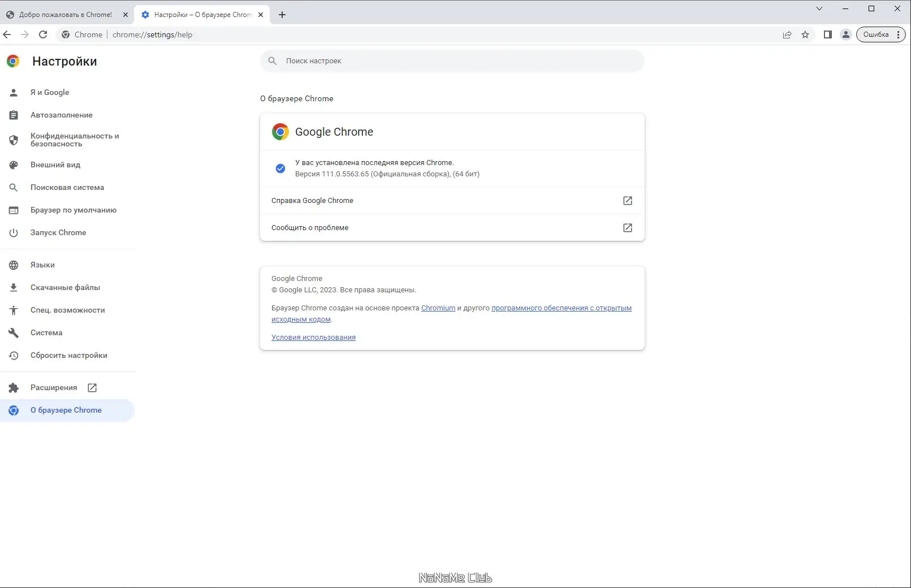This screenshot has height=588, width=911.
Task: Select Конфиденциальность и безопасность in sidebar
Action: click(74, 140)
